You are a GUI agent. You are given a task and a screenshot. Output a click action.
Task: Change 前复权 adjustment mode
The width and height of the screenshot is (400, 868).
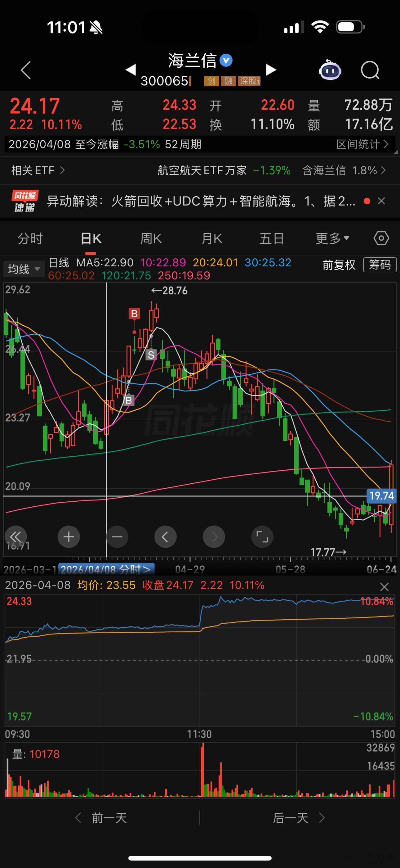click(339, 265)
